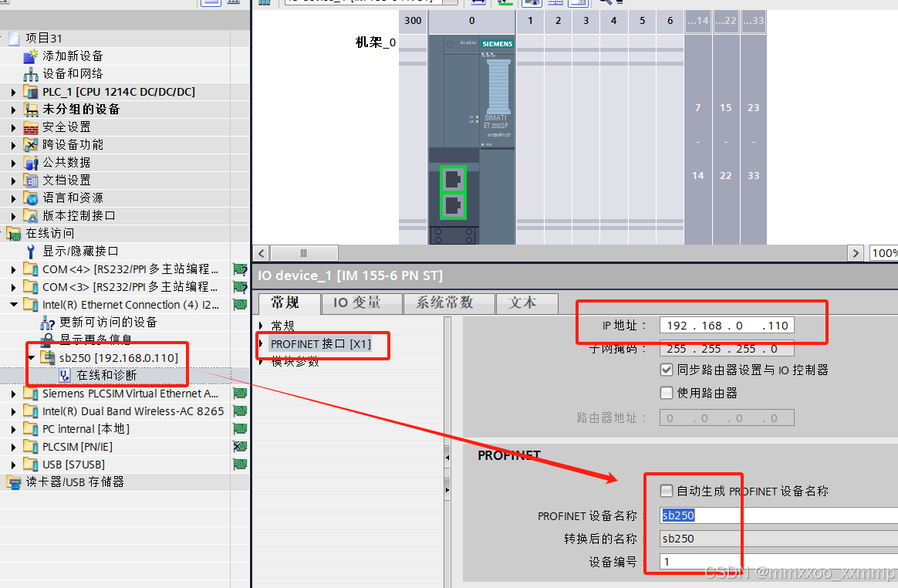Viewport: 898px width, 588px height.
Task: Click the upper properties-pane collapse arrow
Action: [447, 458]
